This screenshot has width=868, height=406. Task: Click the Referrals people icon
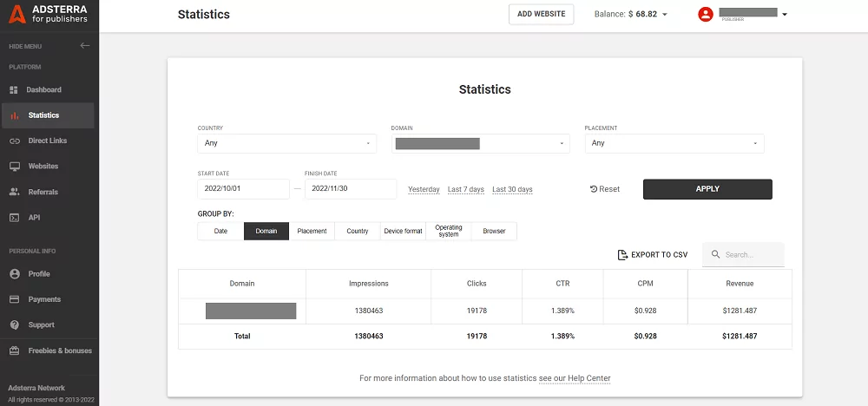click(x=14, y=192)
